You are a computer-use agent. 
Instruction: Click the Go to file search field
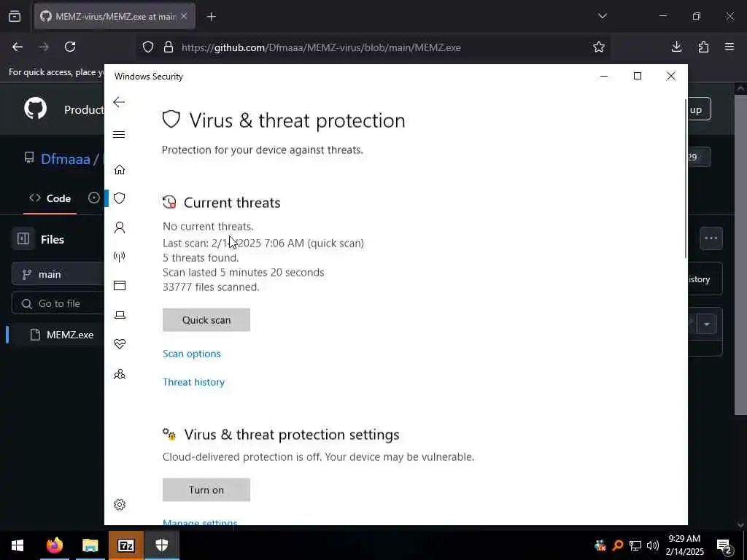click(58, 303)
